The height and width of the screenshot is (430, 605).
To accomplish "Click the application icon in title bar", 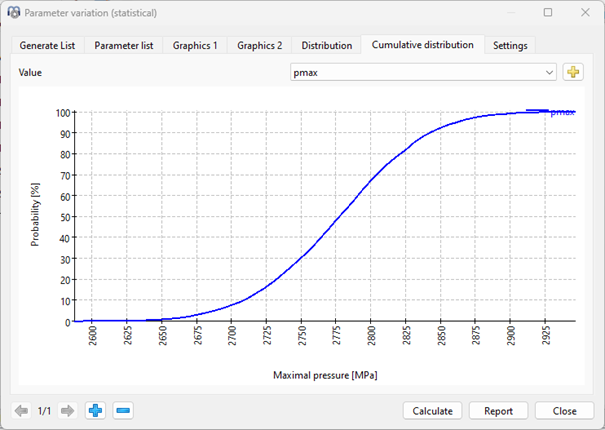I will 13,12.
